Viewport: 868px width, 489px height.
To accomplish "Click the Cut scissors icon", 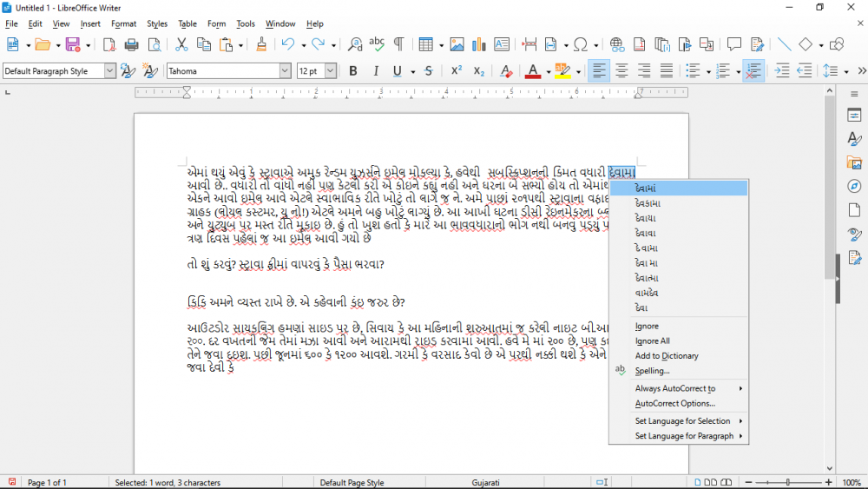I will pos(181,44).
